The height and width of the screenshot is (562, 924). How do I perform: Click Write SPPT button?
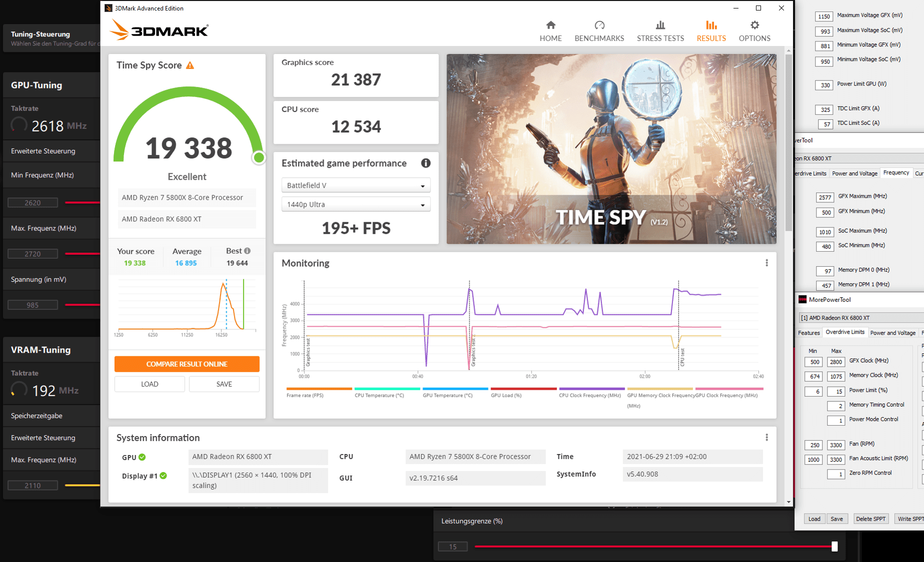coord(909,519)
